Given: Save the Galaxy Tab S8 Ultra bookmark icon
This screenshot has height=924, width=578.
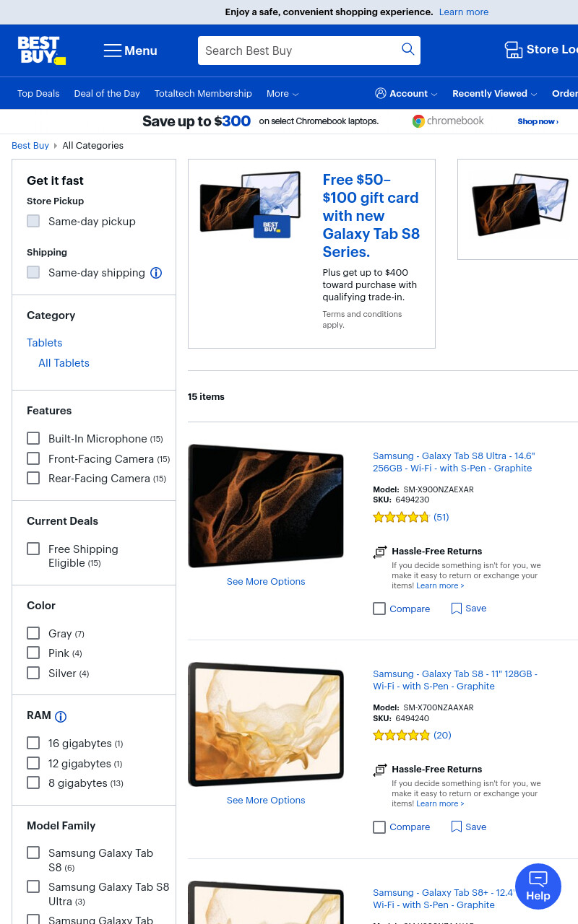Looking at the screenshot, I should (457, 609).
